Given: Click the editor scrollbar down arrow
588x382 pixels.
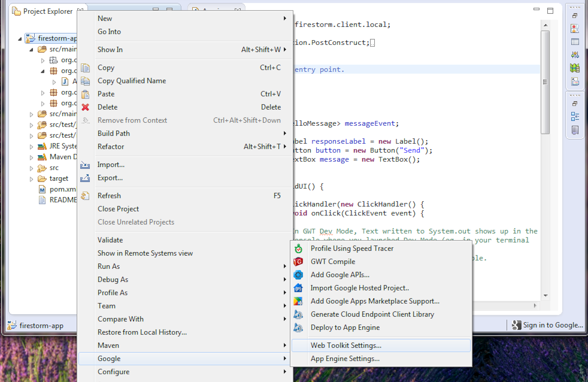Looking at the screenshot, I should 545,296.
